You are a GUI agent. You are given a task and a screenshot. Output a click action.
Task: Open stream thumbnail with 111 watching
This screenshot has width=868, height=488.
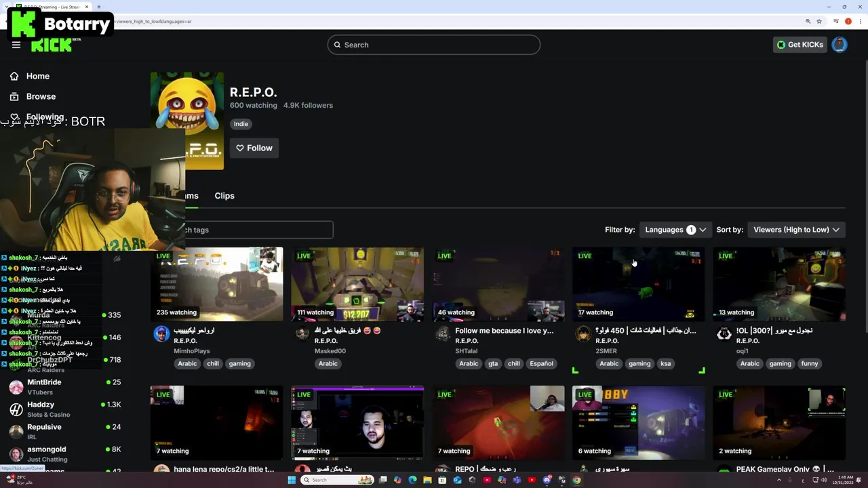tap(357, 284)
